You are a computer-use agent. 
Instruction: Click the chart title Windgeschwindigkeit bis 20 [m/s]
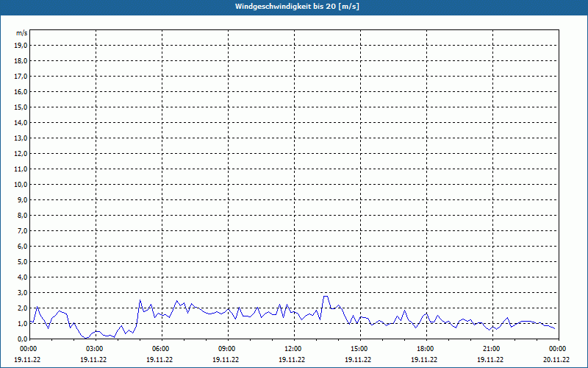(297, 7)
